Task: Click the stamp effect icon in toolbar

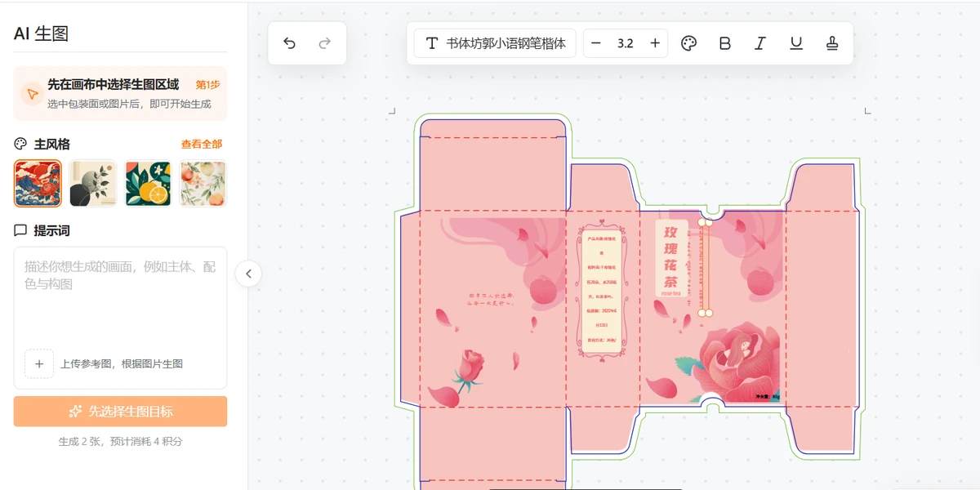Action: tap(832, 43)
